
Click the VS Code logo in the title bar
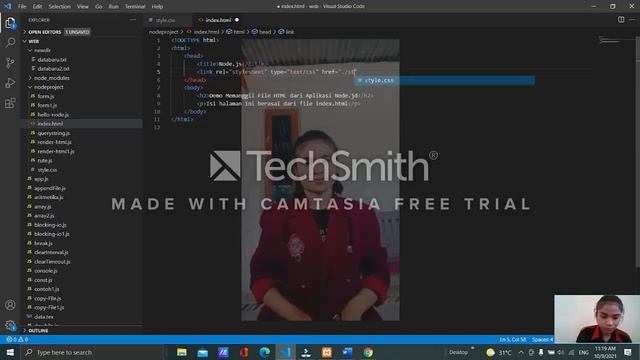coord(7,6)
